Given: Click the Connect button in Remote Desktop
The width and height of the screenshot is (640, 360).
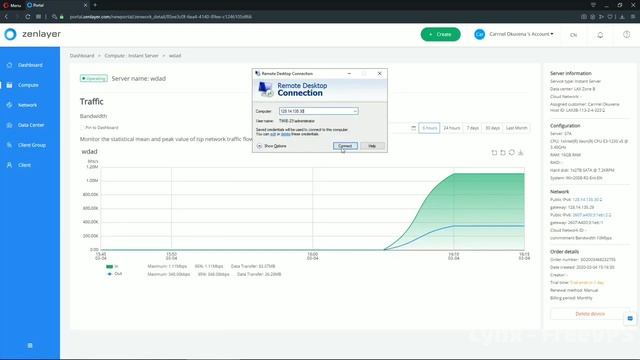Looking at the screenshot, I should pos(345,146).
